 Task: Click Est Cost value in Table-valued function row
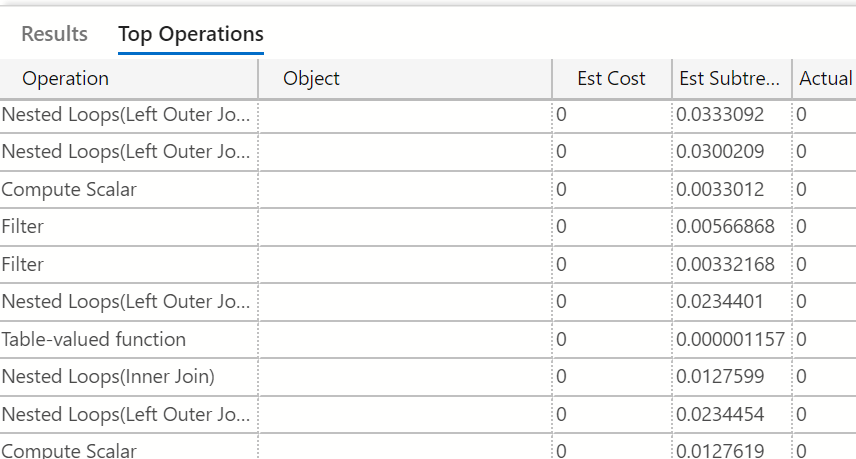point(562,339)
